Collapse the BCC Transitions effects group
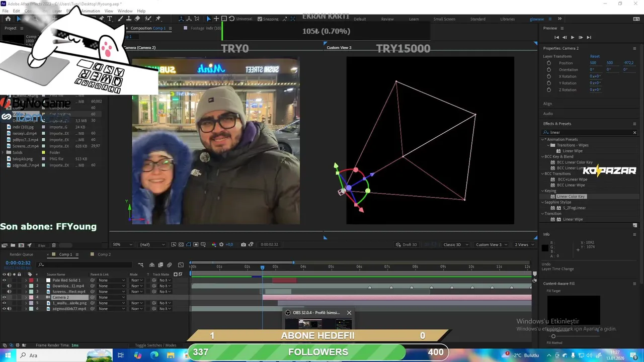The image size is (644, 362). tap(543, 173)
